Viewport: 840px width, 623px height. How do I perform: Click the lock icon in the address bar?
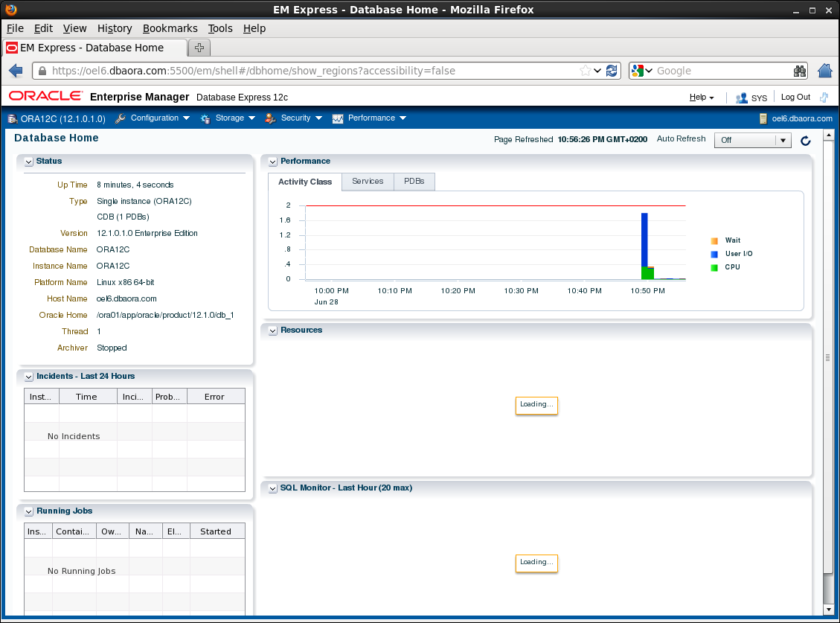pos(42,71)
